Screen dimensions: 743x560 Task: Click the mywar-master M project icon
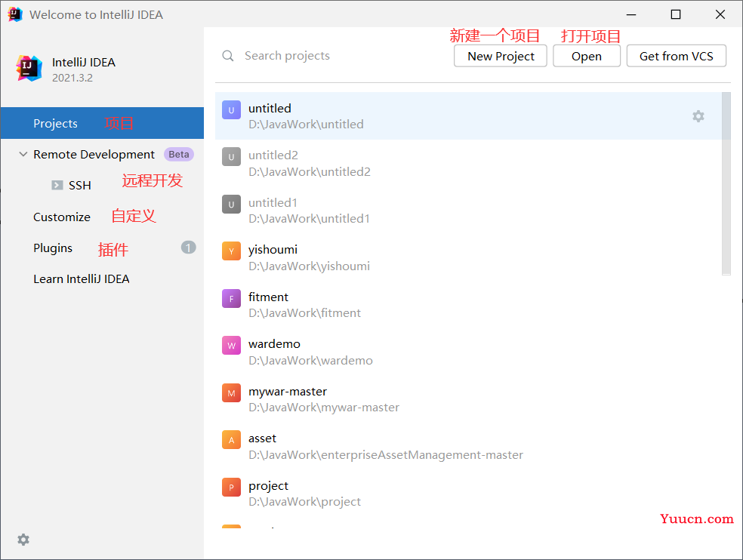point(231,392)
